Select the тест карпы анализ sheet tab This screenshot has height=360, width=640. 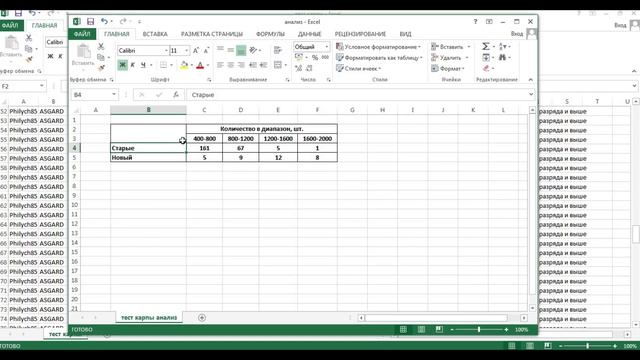[x=149, y=318]
